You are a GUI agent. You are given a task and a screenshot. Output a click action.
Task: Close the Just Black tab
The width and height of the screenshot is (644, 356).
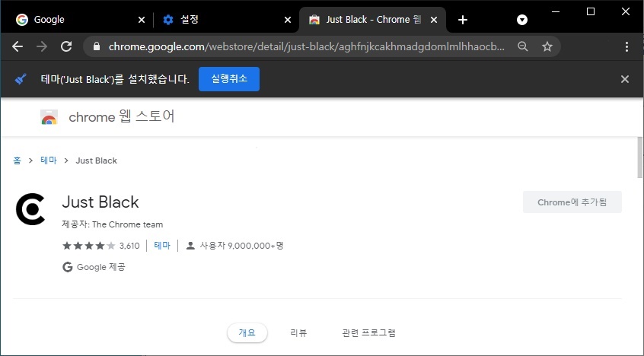tap(434, 20)
